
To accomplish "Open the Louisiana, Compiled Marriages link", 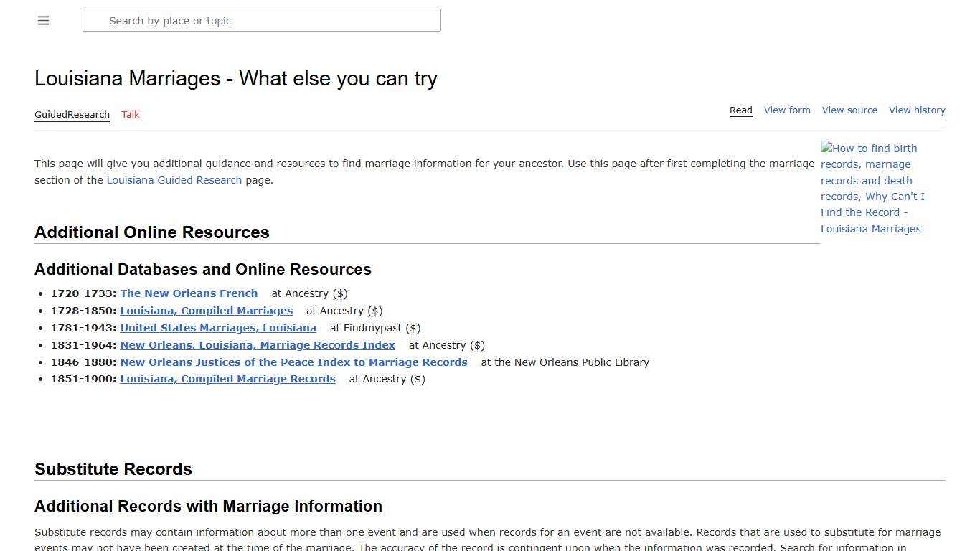I will [x=206, y=310].
